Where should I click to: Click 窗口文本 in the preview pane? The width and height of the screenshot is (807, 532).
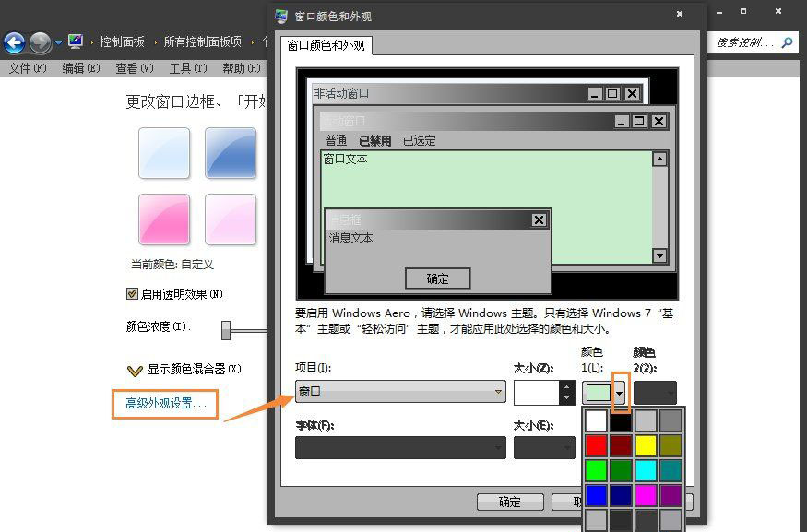(x=345, y=159)
